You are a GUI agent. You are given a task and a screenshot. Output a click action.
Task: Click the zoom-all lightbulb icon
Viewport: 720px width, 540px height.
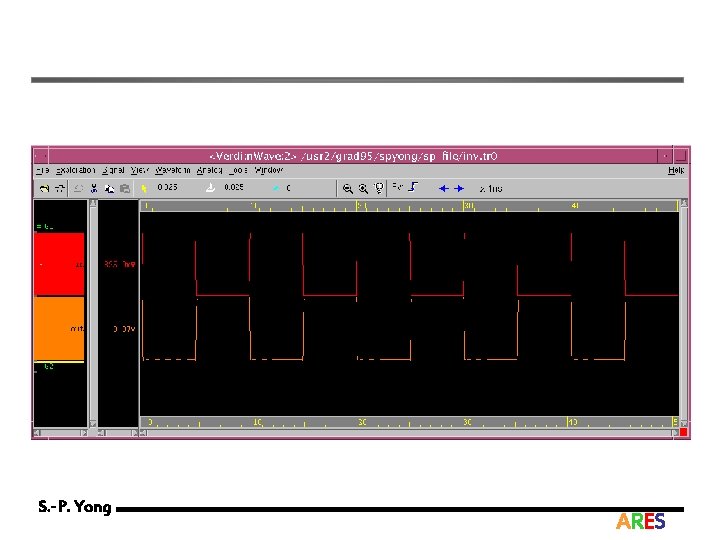click(379, 188)
